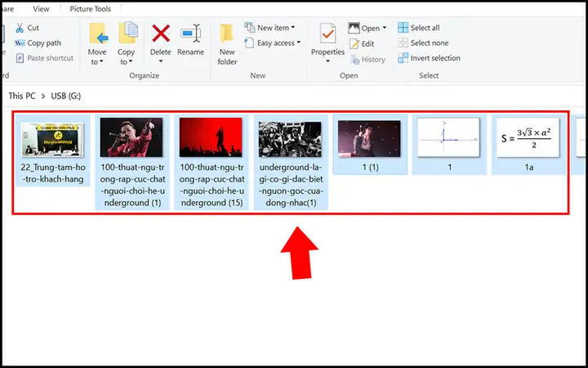
Task: Click the Properties checkmark icon
Action: 327,34
